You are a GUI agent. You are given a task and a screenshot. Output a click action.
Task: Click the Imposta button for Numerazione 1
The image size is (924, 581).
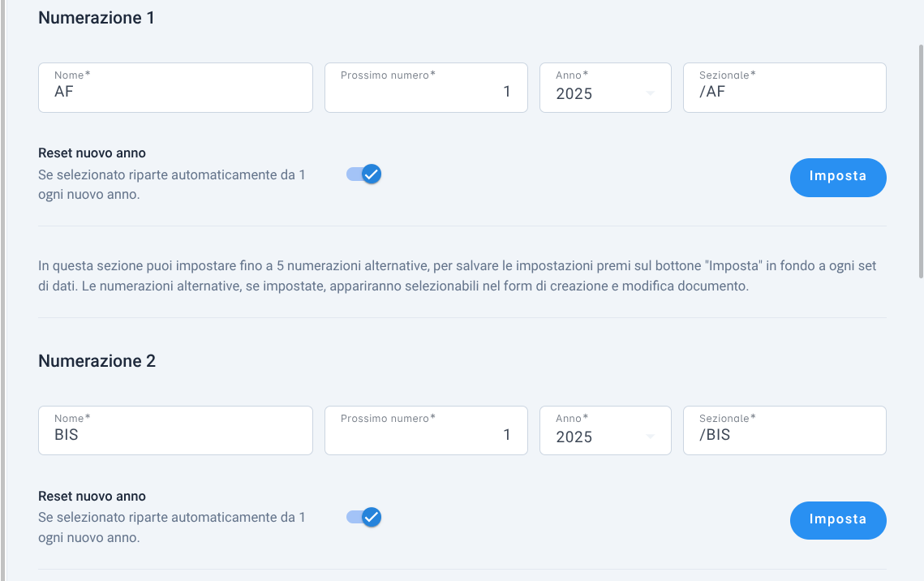pos(838,178)
